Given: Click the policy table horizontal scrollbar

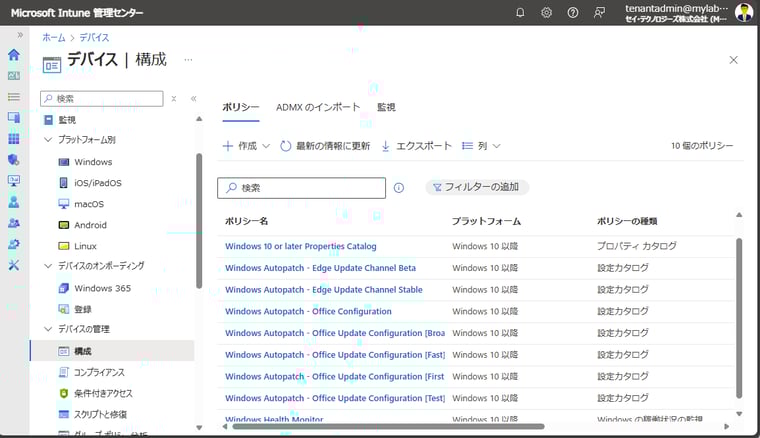Looking at the screenshot, I should coord(388,427).
